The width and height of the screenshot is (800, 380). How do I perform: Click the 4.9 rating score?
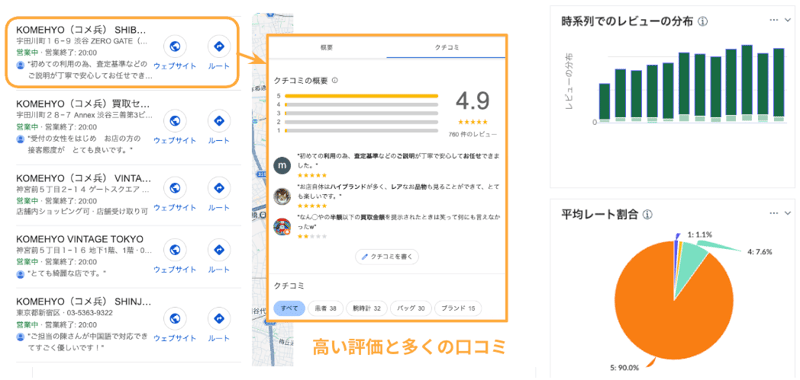[472, 102]
